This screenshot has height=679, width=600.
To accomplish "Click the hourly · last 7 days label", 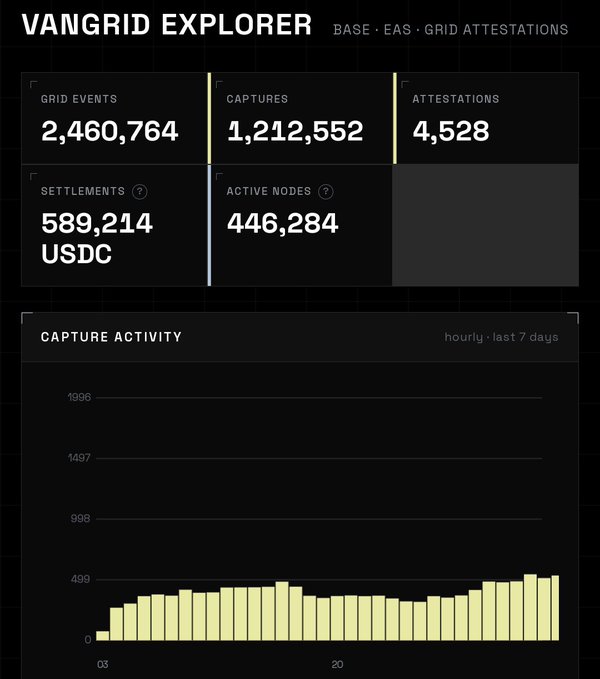I will point(501,337).
